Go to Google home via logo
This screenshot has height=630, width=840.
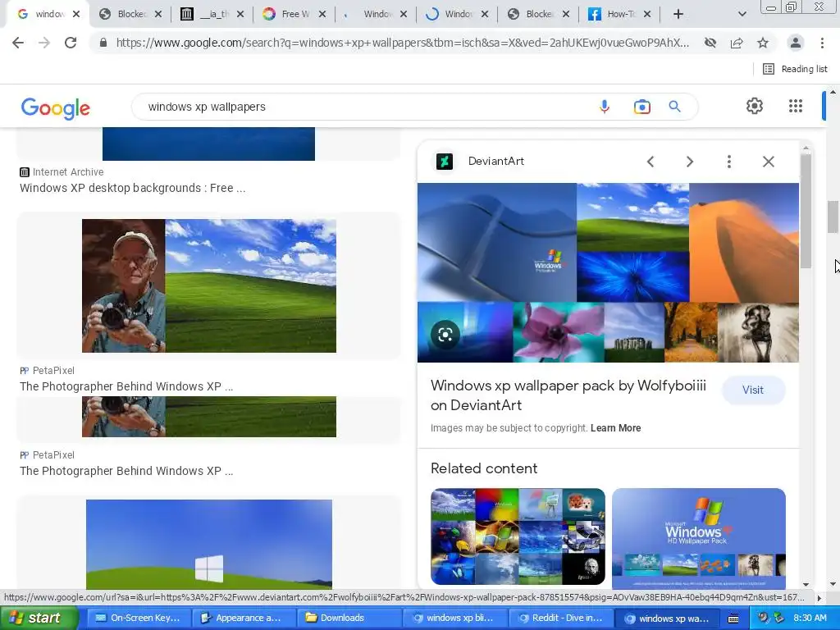pos(55,107)
